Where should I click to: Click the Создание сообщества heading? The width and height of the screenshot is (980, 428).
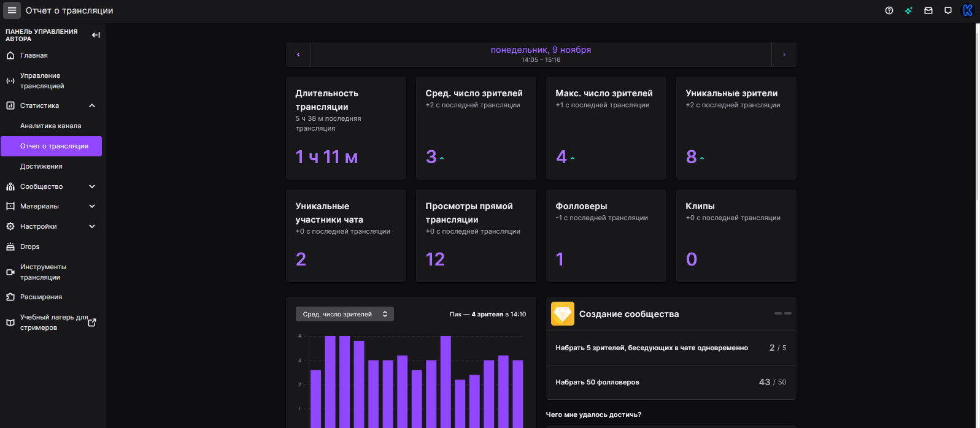[x=629, y=314]
